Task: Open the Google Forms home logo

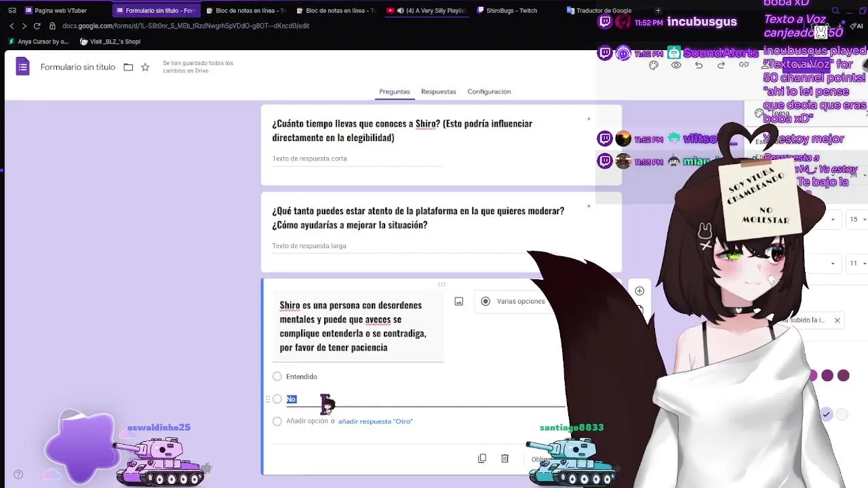Action: pos(23,66)
